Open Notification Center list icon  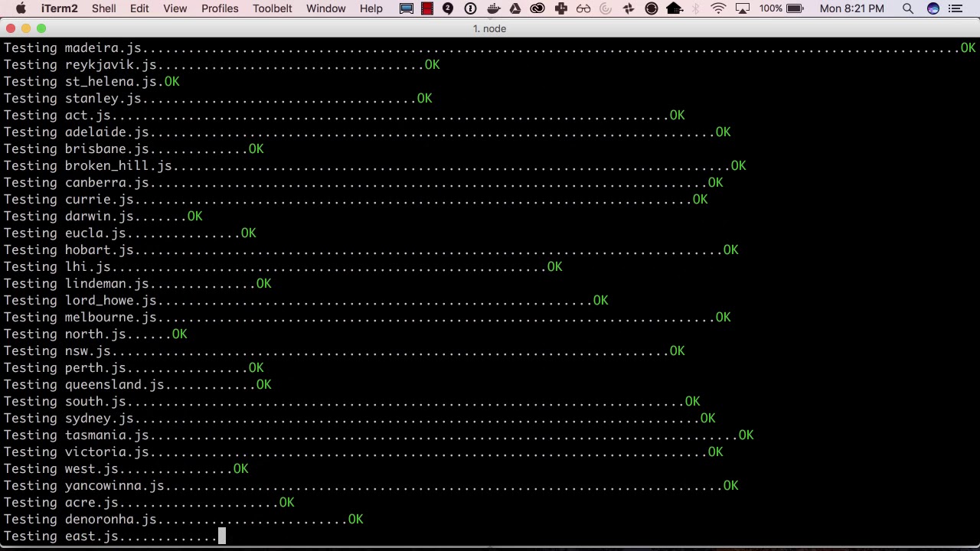click(x=955, y=8)
